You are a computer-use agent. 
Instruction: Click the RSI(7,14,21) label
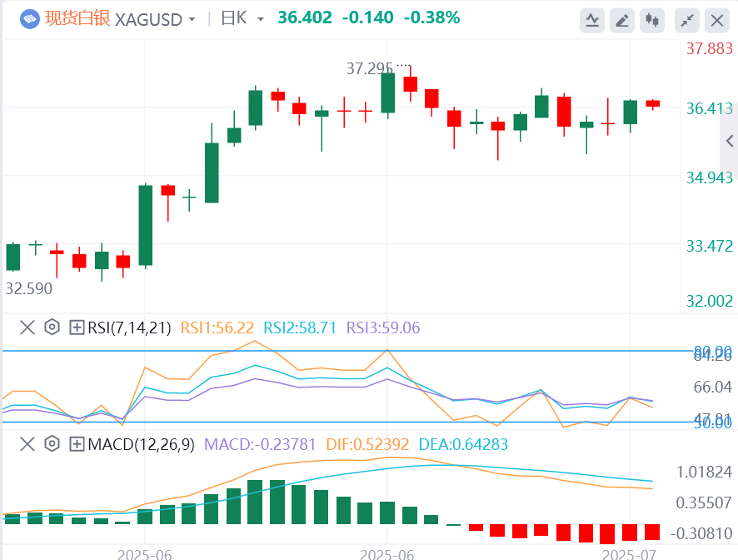coord(129,327)
